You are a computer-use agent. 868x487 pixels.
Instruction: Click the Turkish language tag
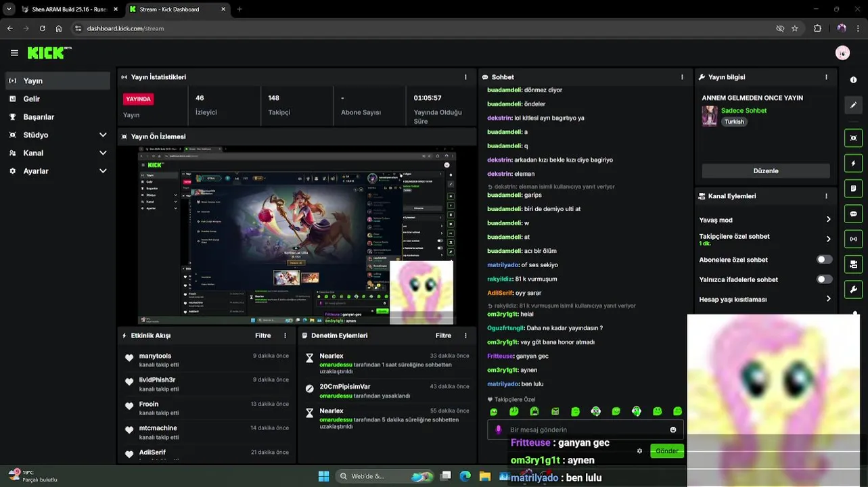pyautogui.click(x=734, y=122)
